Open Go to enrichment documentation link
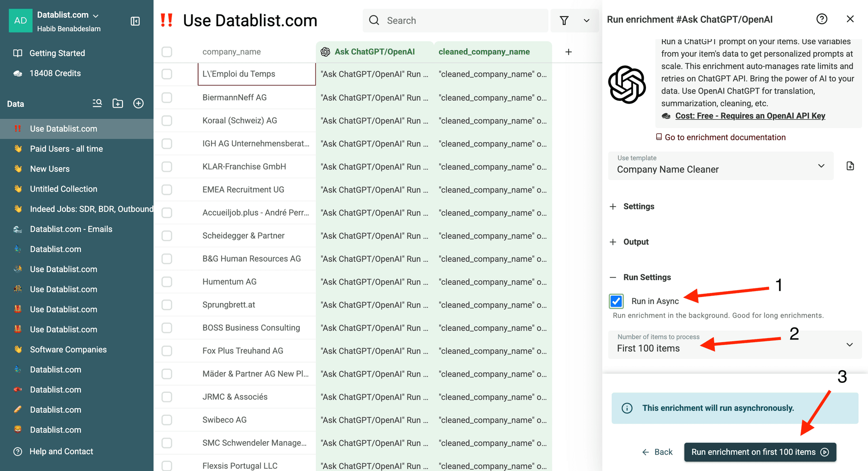 (725, 137)
